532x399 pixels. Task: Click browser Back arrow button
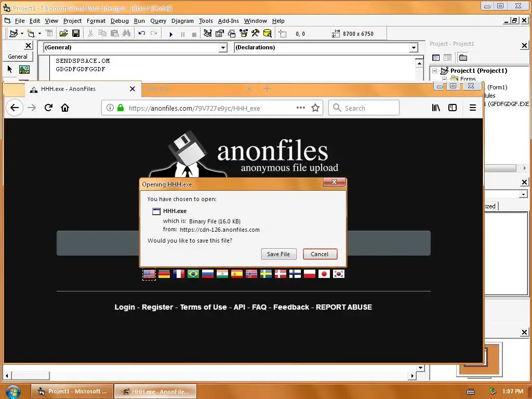pos(14,108)
